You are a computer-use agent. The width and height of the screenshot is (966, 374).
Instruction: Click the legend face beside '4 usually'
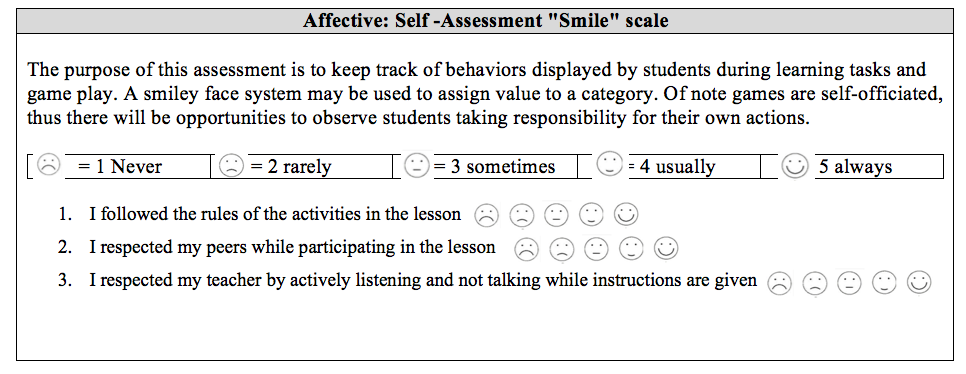tap(610, 163)
